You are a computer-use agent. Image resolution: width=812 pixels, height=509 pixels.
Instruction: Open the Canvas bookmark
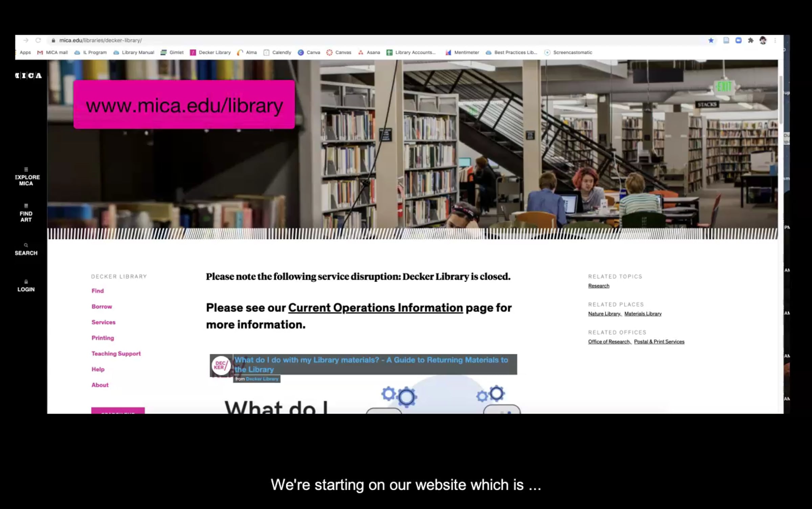pyautogui.click(x=339, y=52)
